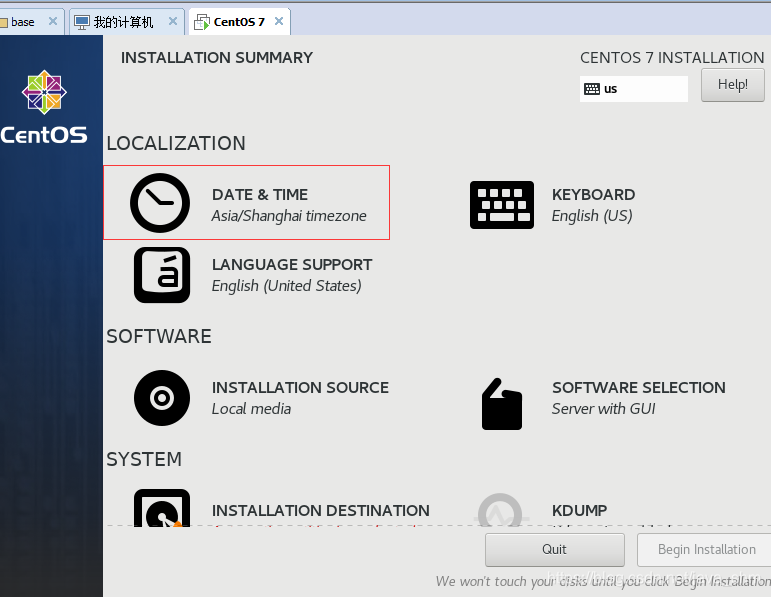Open Installation Source disc icon
The image size is (771, 597).
[162, 398]
